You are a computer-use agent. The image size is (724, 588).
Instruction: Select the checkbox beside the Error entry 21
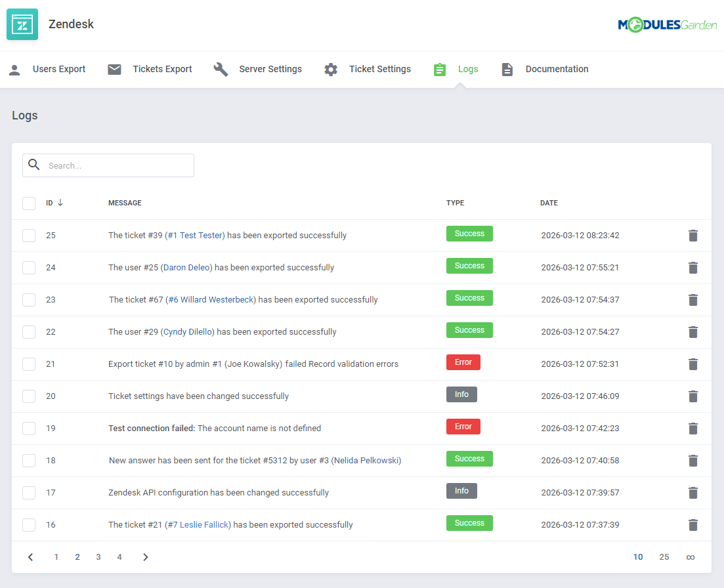(29, 364)
